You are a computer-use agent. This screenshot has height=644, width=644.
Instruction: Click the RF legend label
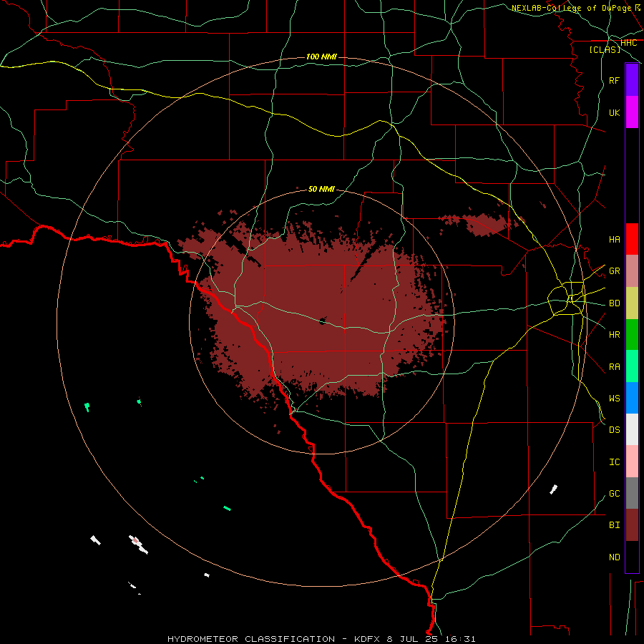click(614, 80)
